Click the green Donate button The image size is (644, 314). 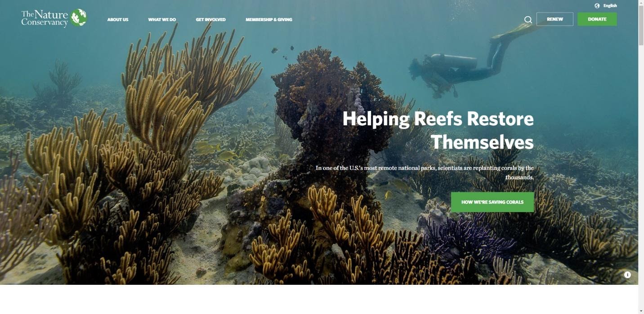click(597, 19)
